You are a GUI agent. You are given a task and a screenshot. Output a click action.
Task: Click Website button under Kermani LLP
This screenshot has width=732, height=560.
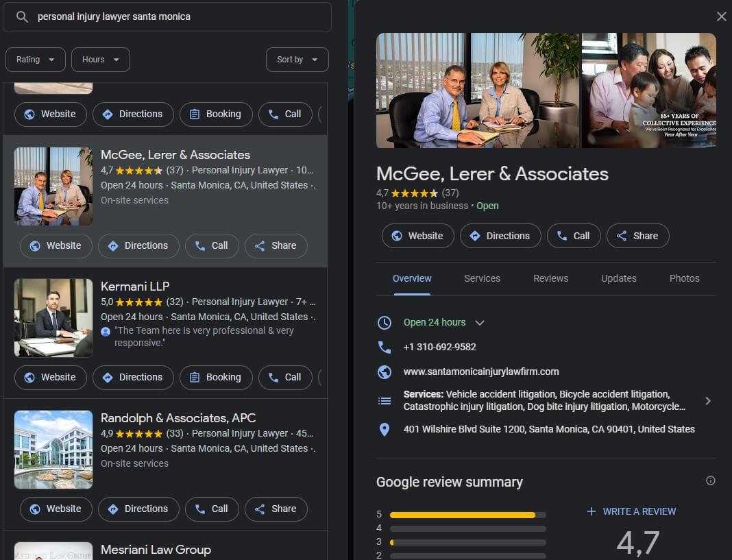pos(51,378)
